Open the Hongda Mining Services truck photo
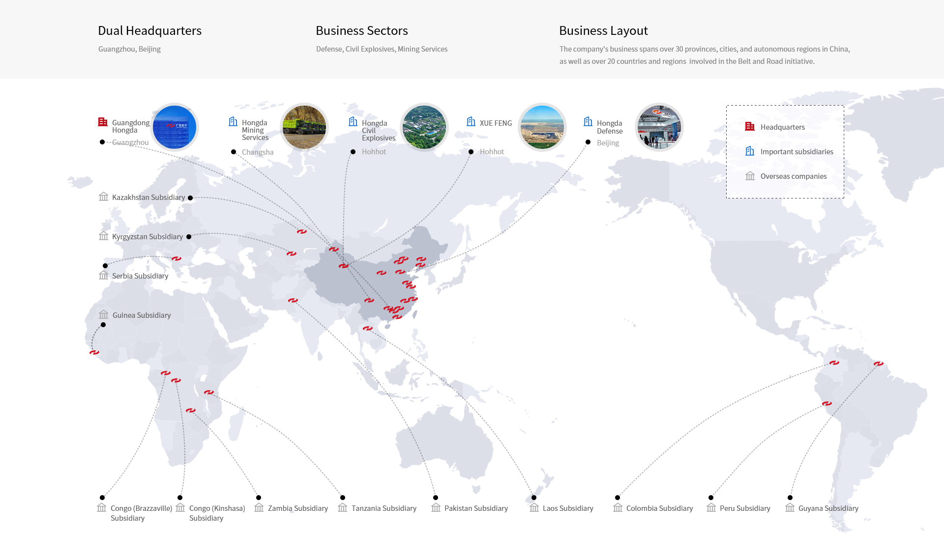The image size is (944, 560). pos(304,127)
